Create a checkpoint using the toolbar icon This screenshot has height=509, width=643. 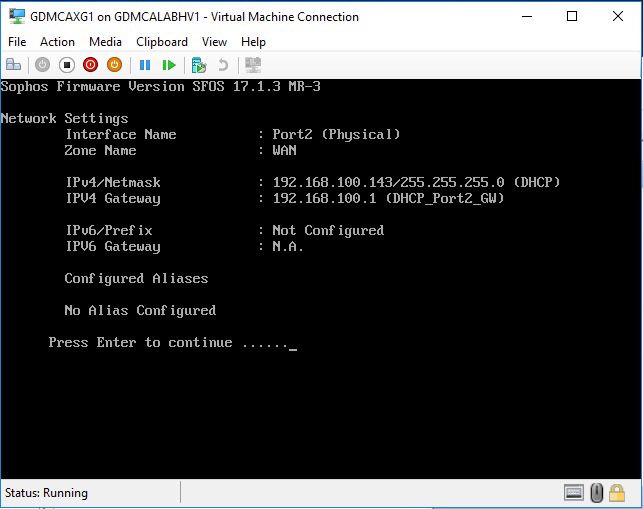(199, 65)
